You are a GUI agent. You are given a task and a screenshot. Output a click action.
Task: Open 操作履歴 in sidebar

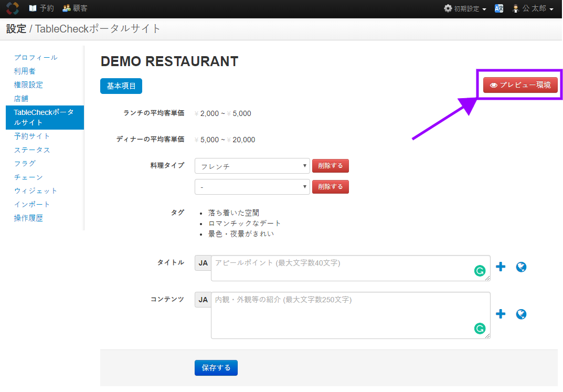28,218
